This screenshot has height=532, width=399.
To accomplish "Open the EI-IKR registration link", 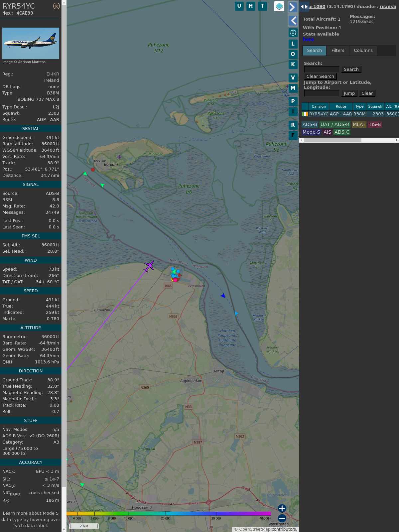I will (53, 74).
